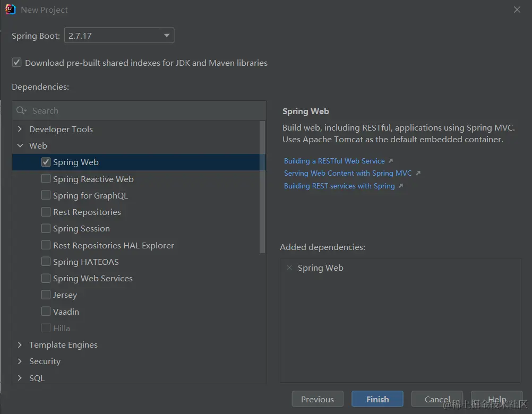Click the Finish button
532x414 pixels.
point(377,399)
